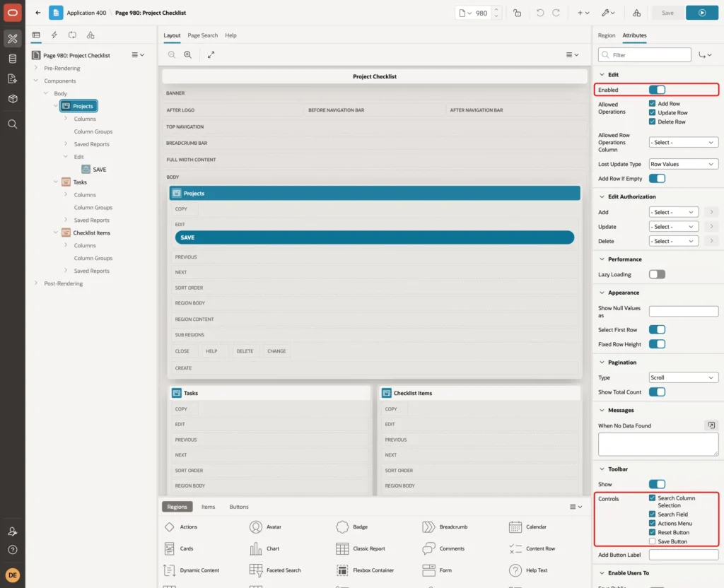
Task: Switch to the Page Search tab
Action: coord(202,35)
